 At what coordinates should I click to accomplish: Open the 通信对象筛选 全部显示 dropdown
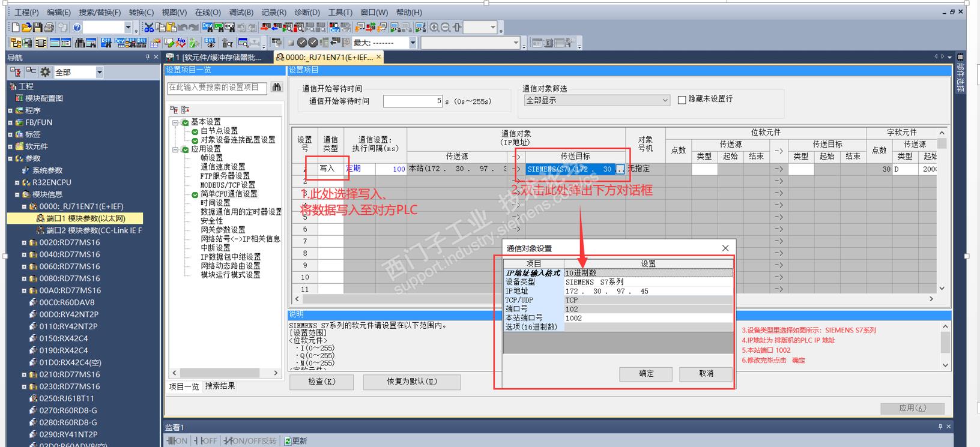click(x=597, y=100)
